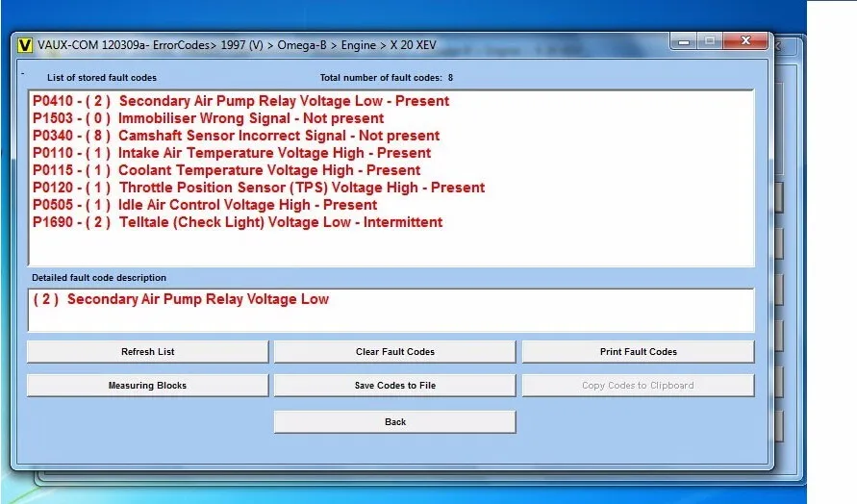Viewport: 857px width, 504px height.
Task: Click the List of stored fault codes label
Action: click(102, 78)
